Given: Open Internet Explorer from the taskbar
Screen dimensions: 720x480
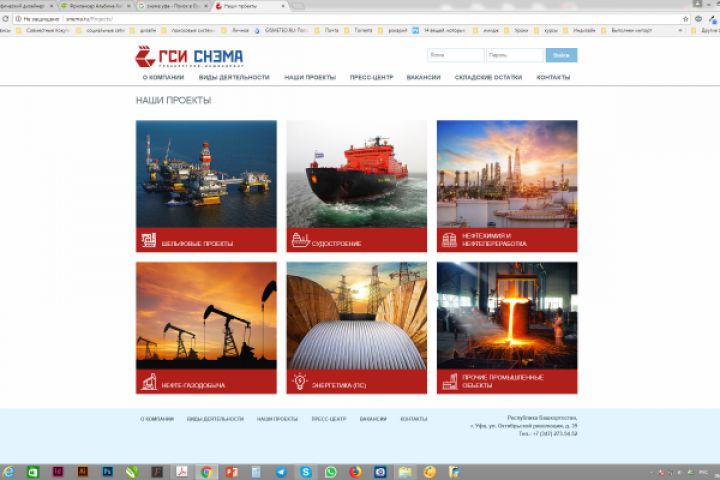Looking at the screenshot, I should (x=8, y=472).
